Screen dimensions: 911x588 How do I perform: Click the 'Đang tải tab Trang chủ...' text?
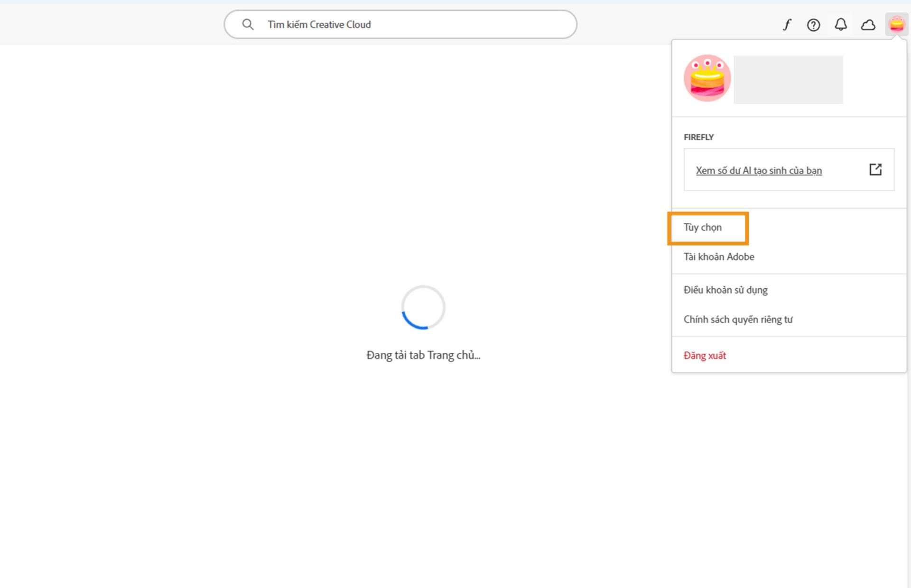423,355
